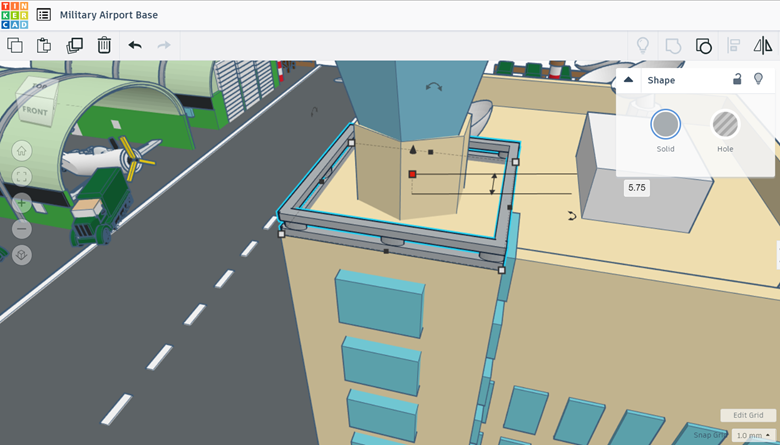Click the Align tool icon
The image size is (780, 445).
coord(734,45)
